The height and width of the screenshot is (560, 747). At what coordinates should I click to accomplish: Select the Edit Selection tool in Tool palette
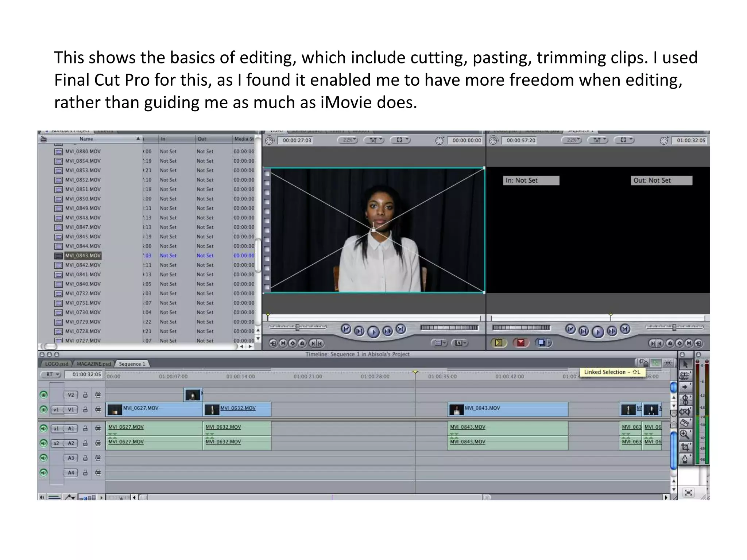[685, 375]
